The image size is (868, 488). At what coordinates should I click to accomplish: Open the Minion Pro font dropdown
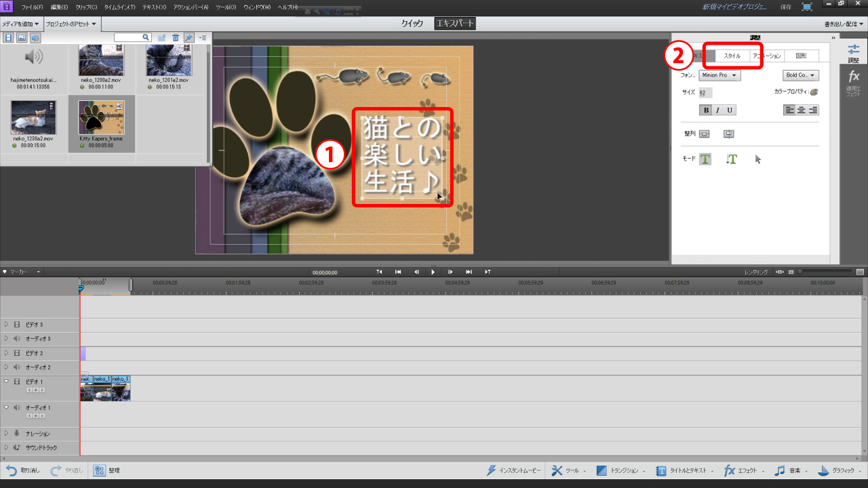pyautogui.click(x=719, y=75)
